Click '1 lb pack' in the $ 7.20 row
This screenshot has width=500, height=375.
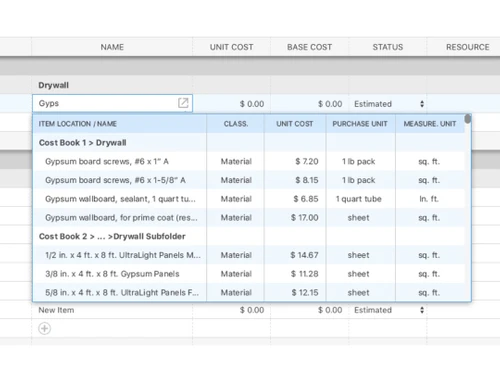[358, 162]
